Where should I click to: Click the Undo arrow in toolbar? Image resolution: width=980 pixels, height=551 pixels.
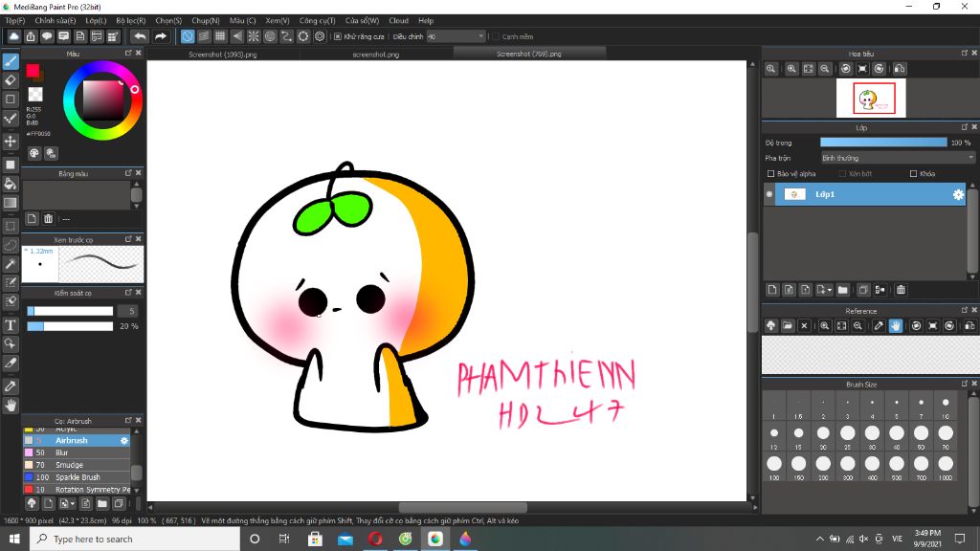click(x=140, y=36)
